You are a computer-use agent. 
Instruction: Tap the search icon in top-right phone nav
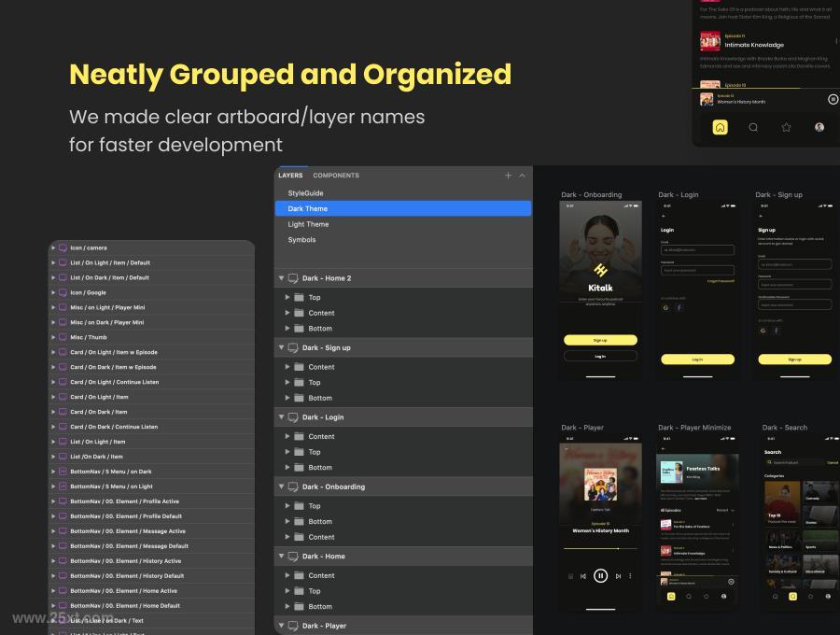753,128
